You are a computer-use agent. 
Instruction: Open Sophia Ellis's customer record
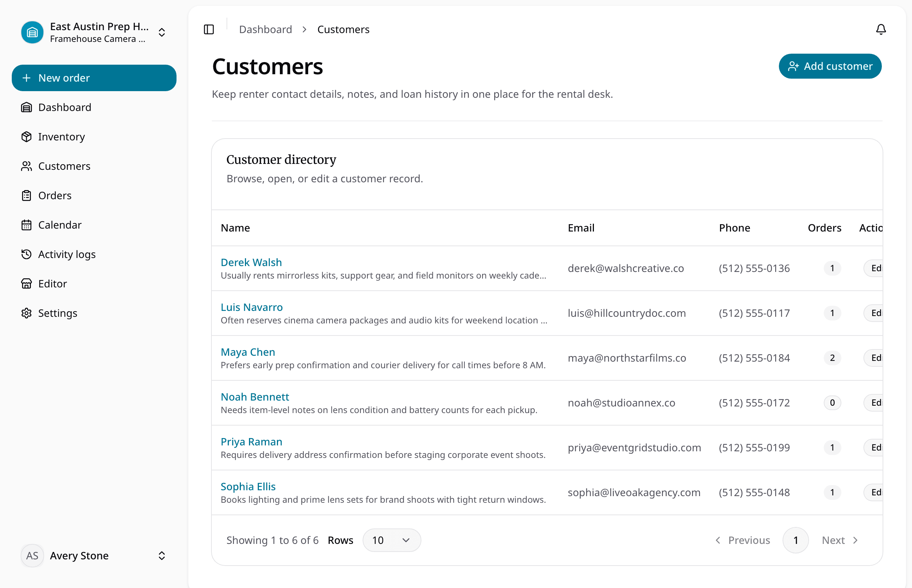(248, 487)
